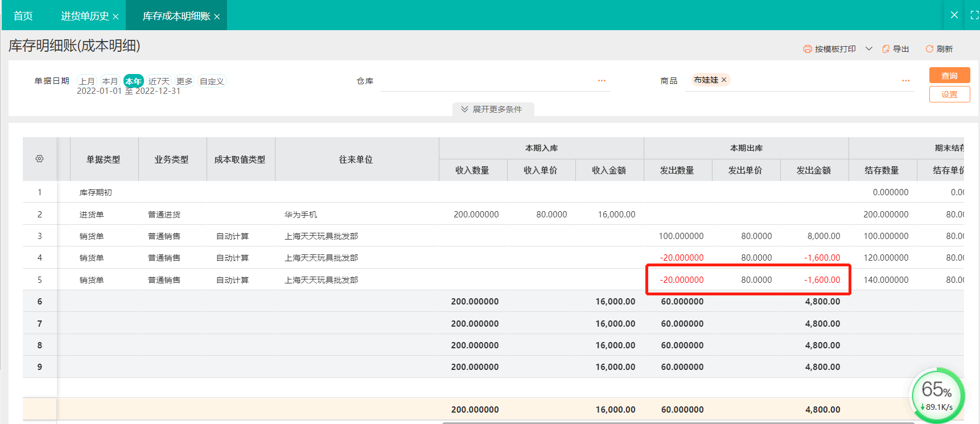Click the table column settings gear icon

pyautogui.click(x=39, y=159)
